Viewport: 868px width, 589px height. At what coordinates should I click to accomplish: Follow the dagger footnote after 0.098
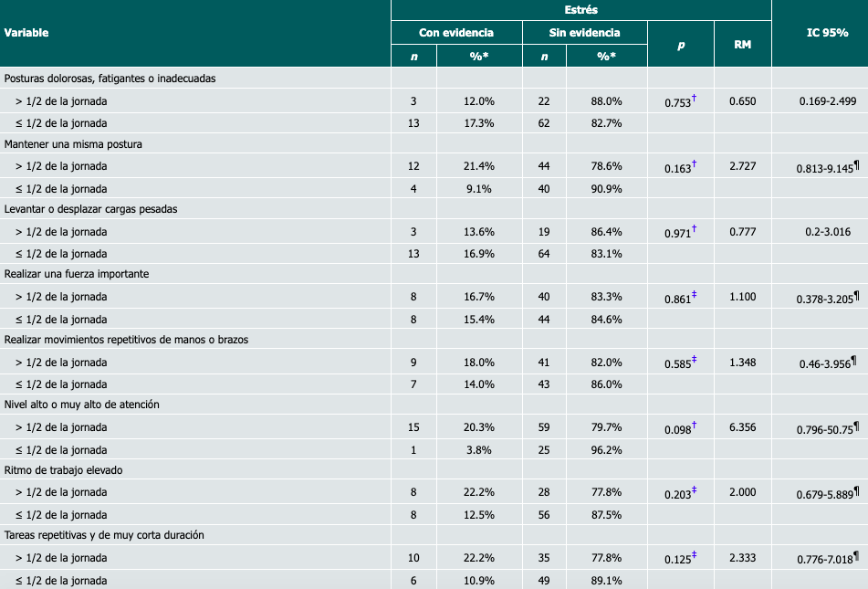pos(695,425)
